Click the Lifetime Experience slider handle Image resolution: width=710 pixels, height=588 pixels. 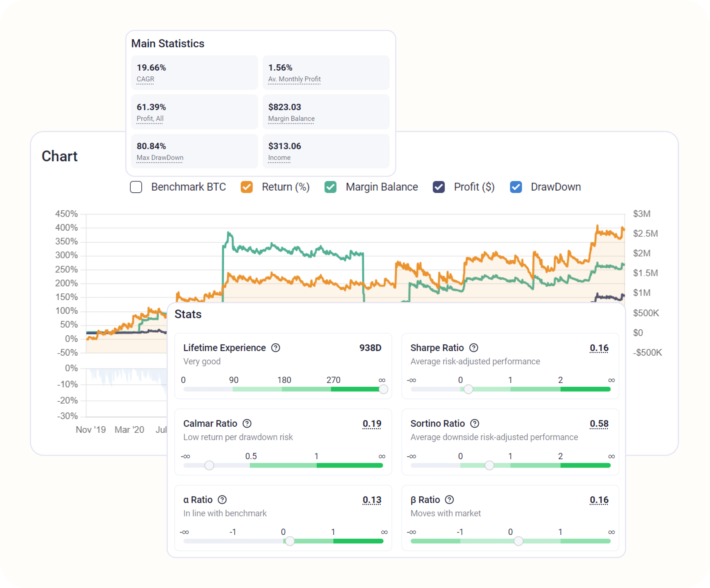tap(383, 389)
